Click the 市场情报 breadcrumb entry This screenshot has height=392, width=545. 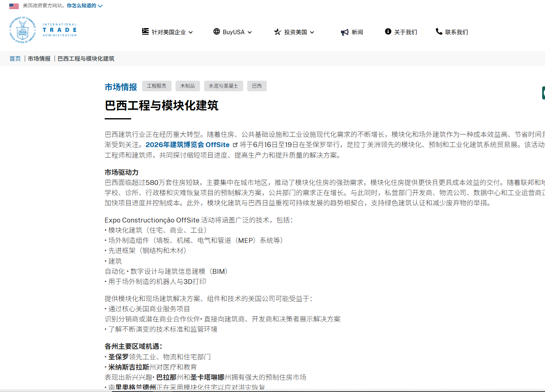click(39, 58)
